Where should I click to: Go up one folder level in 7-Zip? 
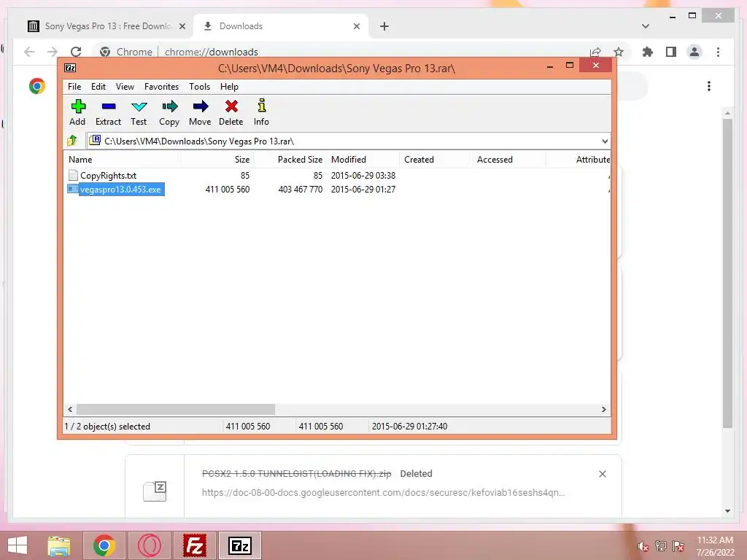click(x=72, y=141)
